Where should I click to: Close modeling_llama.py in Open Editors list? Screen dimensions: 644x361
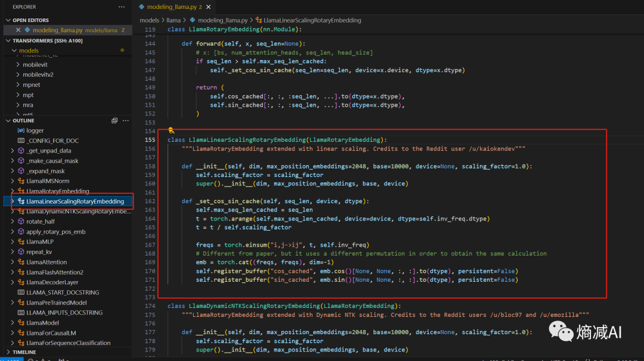(18, 30)
